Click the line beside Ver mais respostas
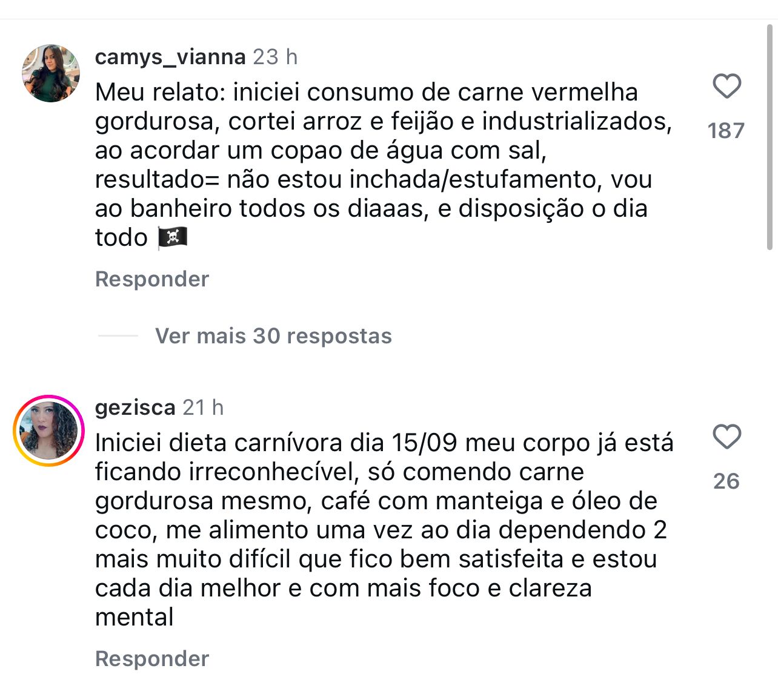 click(x=118, y=335)
